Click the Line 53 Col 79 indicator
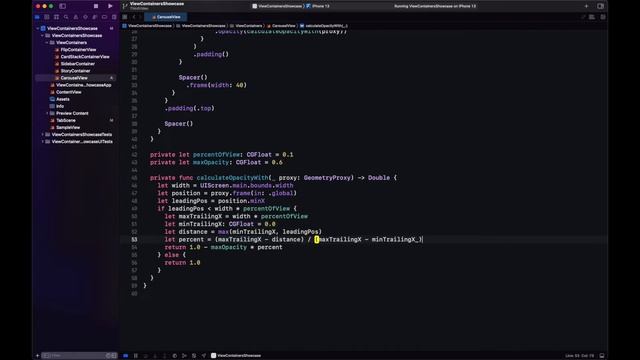 pos(580,356)
